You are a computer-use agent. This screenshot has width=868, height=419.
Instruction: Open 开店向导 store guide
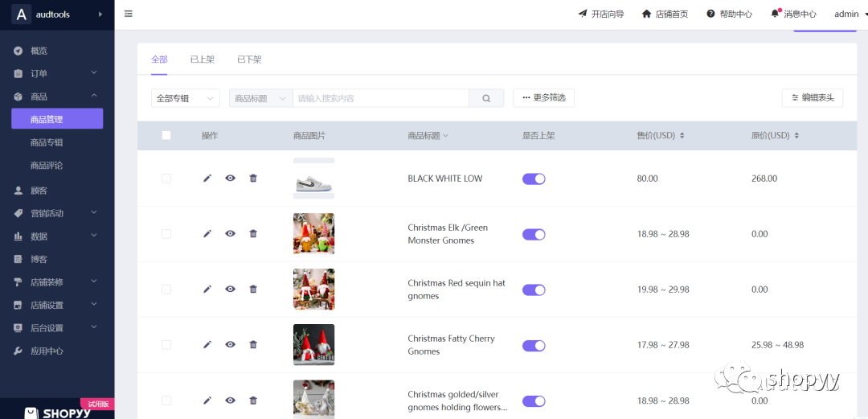pos(601,14)
